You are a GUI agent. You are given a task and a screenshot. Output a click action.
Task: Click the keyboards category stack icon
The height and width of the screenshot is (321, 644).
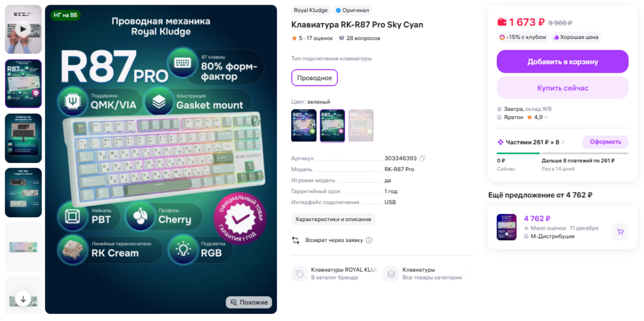click(x=391, y=274)
